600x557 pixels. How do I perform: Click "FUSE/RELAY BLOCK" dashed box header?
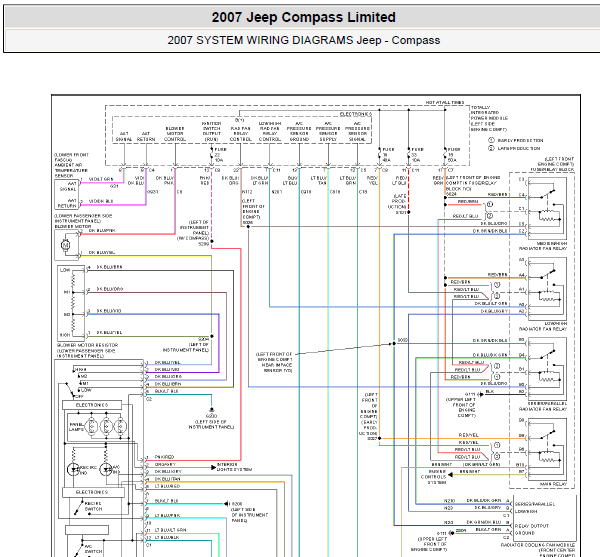coord(552,169)
